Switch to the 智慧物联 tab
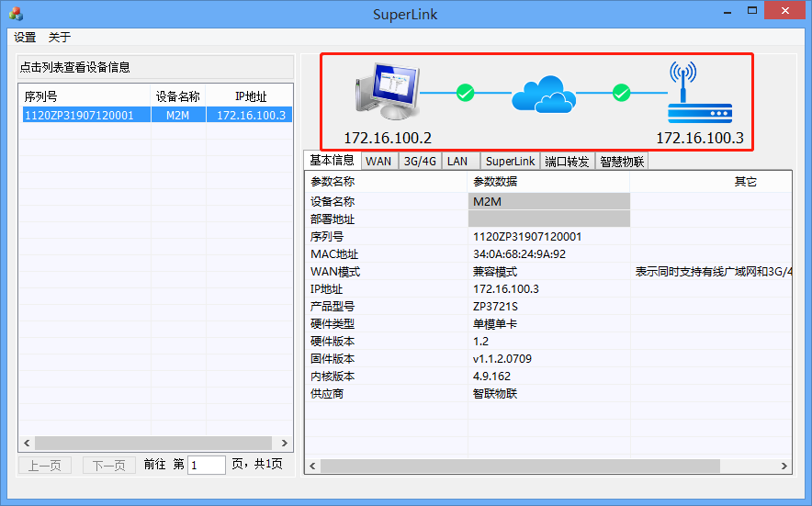Image resolution: width=812 pixels, height=506 pixels. click(x=622, y=162)
